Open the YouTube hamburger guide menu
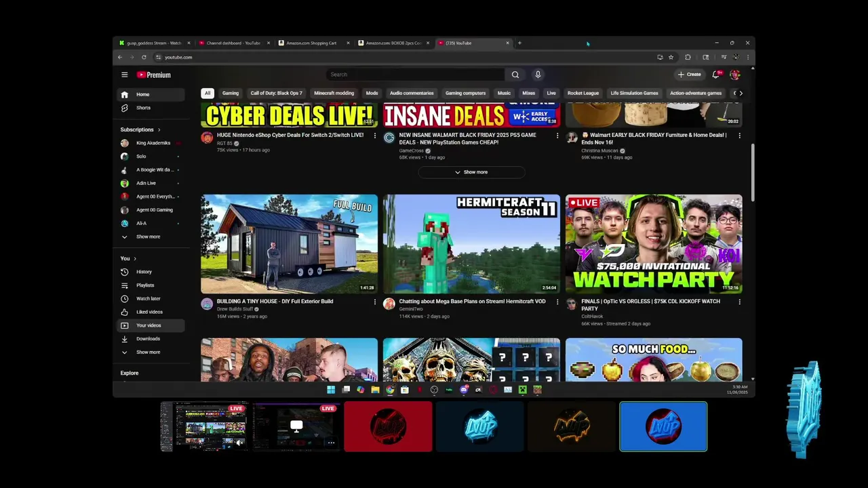This screenshot has height=488, width=868. (x=124, y=75)
